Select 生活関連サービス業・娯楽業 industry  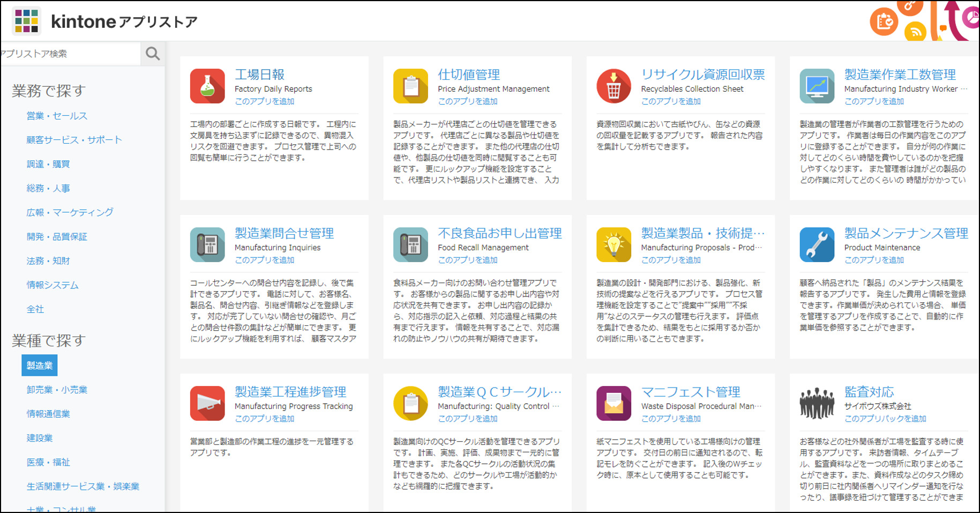pos(83,486)
